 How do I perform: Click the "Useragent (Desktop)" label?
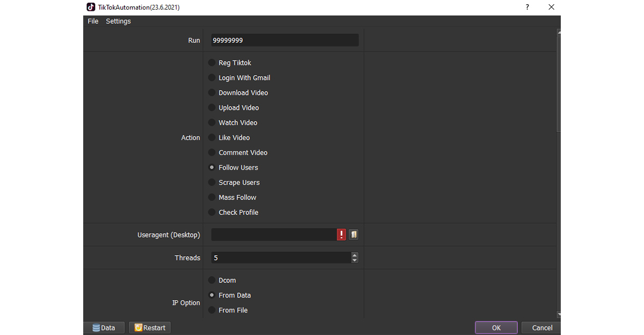(x=169, y=235)
